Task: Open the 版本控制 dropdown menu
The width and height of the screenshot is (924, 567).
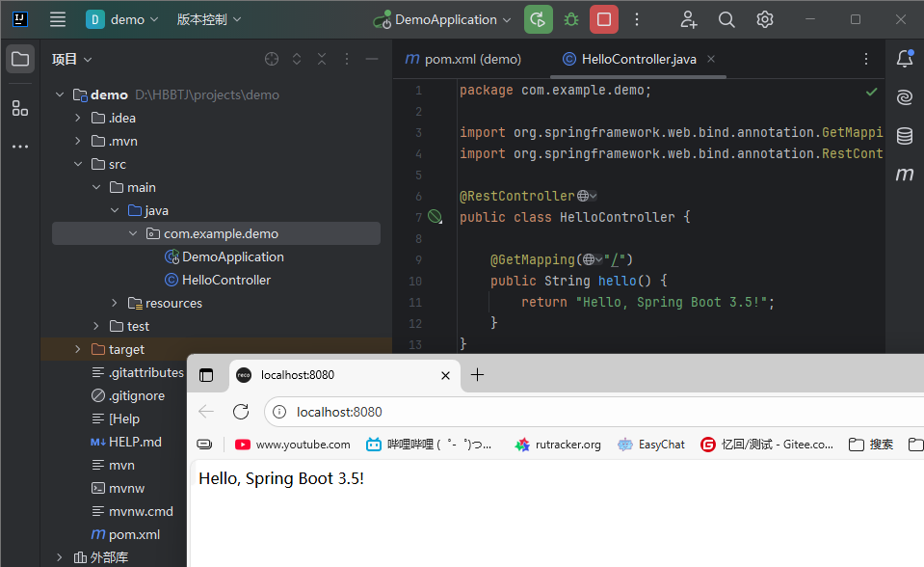Action: (x=209, y=19)
